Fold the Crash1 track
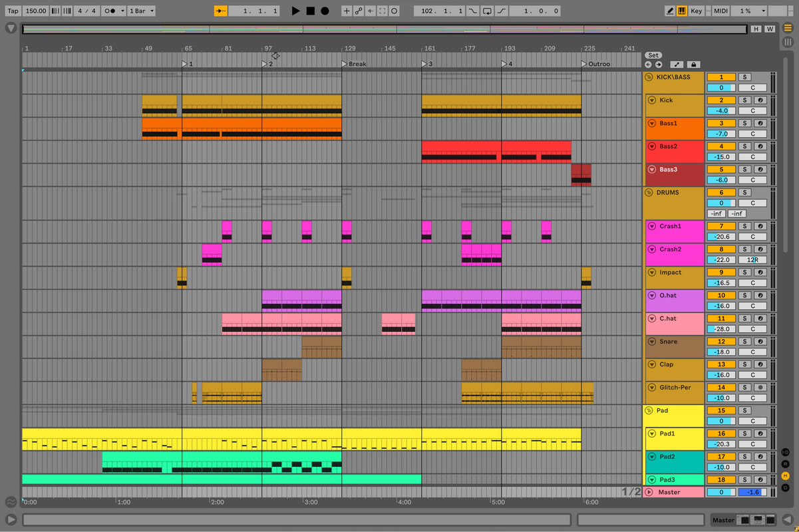Image resolution: width=799 pixels, height=532 pixels. (x=652, y=226)
